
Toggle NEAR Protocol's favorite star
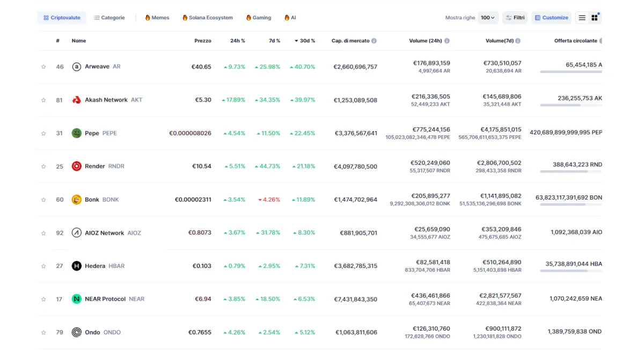(43, 300)
